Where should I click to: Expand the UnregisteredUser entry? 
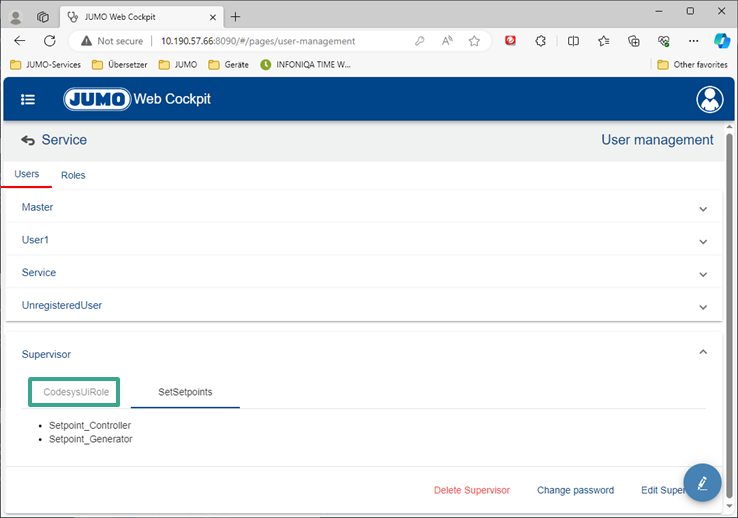[703, 307]
